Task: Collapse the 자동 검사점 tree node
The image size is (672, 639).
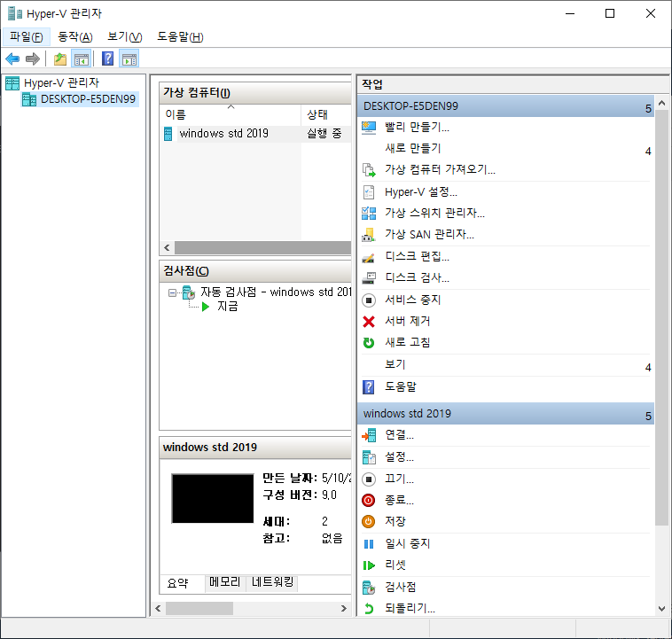Action: coord(172,293)
